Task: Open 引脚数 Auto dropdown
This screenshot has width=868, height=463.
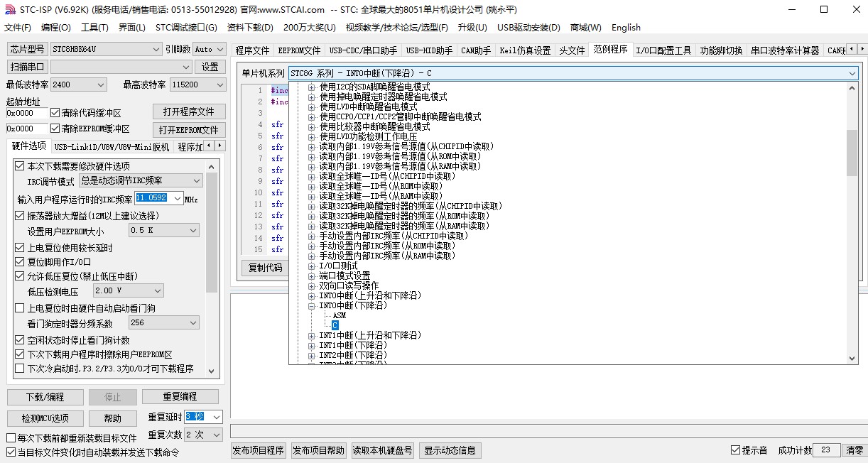Action: pyautogui.click(x=208, y=49)
